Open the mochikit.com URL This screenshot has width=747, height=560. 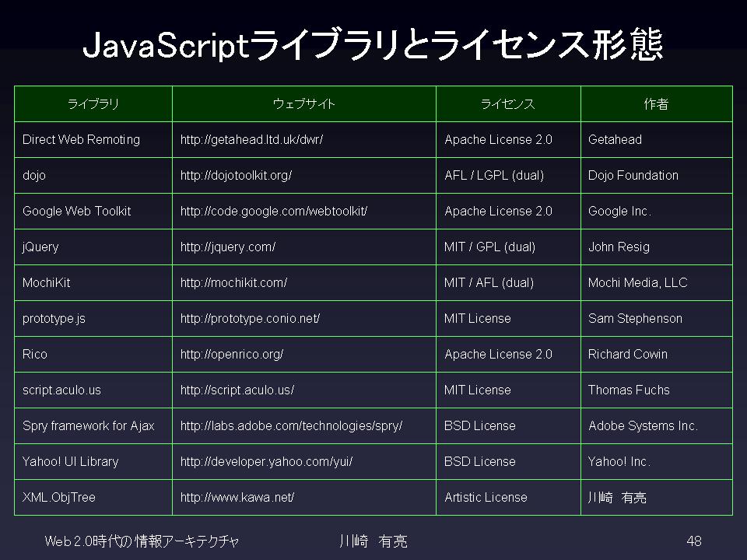pos(233,283)
